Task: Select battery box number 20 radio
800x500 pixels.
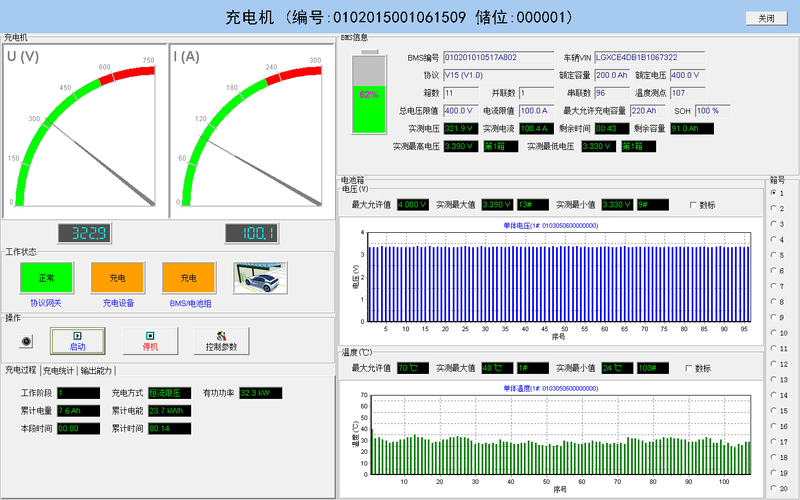Action: tap(773, 488)
